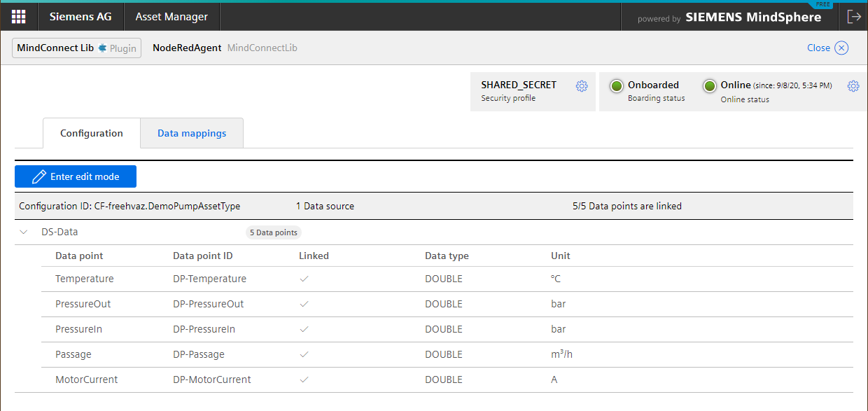Click the Unit column header

(x=561, y=256)
